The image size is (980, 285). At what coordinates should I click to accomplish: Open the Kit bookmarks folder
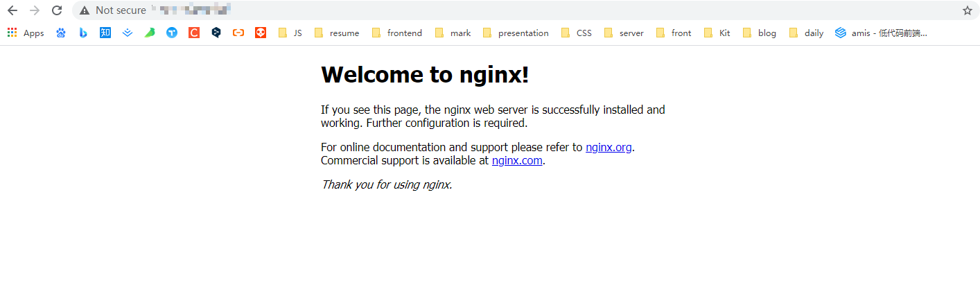(717, 33)
